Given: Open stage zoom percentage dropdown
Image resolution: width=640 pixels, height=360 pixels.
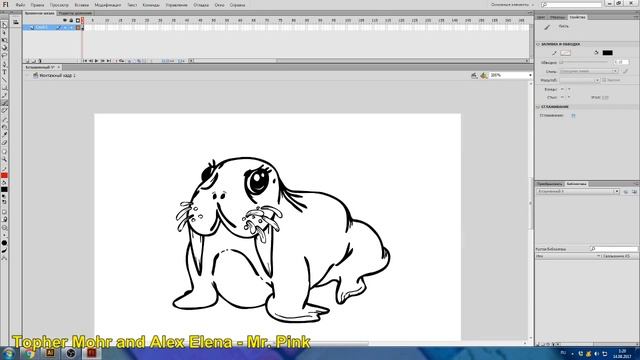Looking at the screenshot, I should 530,76.
